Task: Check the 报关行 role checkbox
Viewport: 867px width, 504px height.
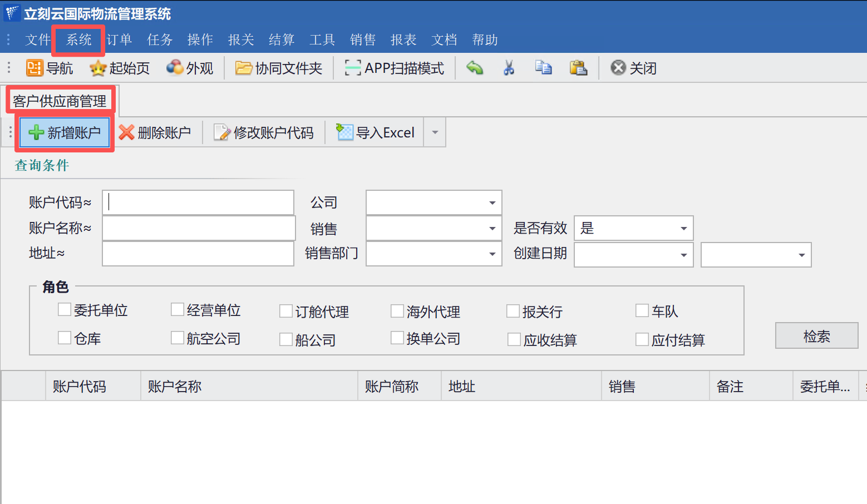Action: click(513, 311)
